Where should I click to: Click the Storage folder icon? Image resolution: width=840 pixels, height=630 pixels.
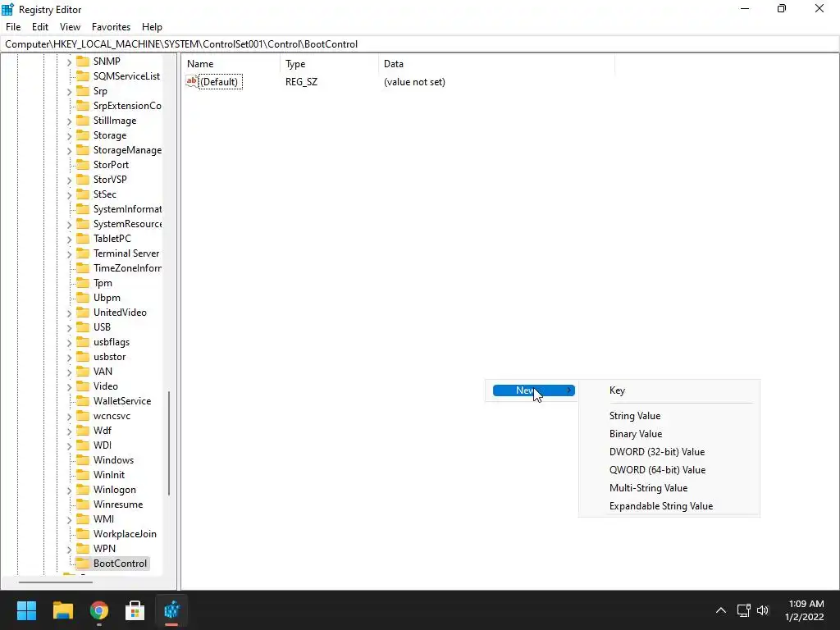click(83, 135)
